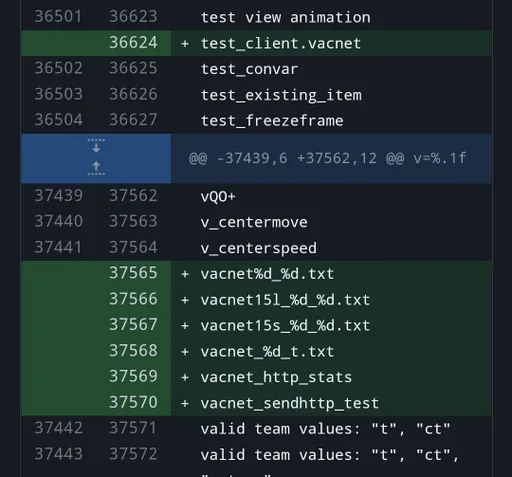Select added line number 37570

(133, 402)
